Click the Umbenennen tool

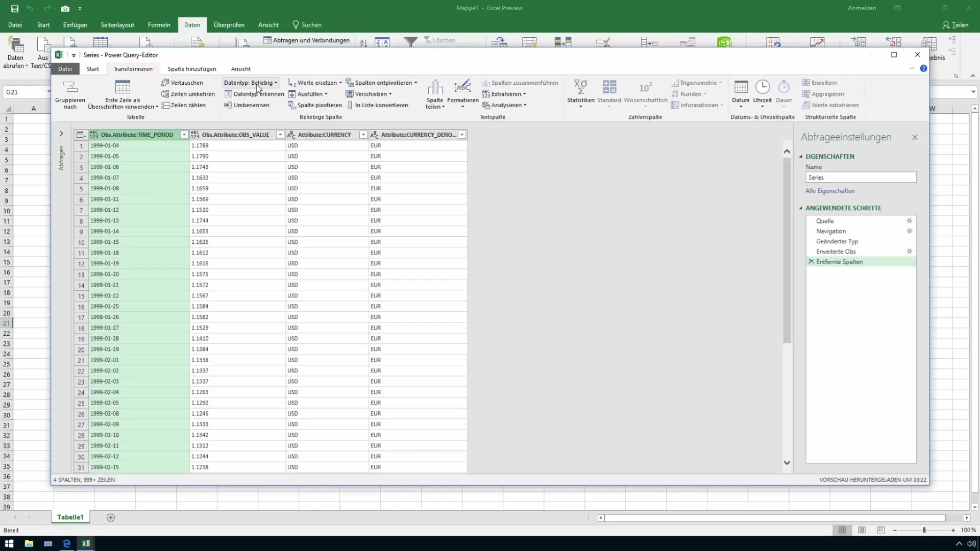pos(247,105)
